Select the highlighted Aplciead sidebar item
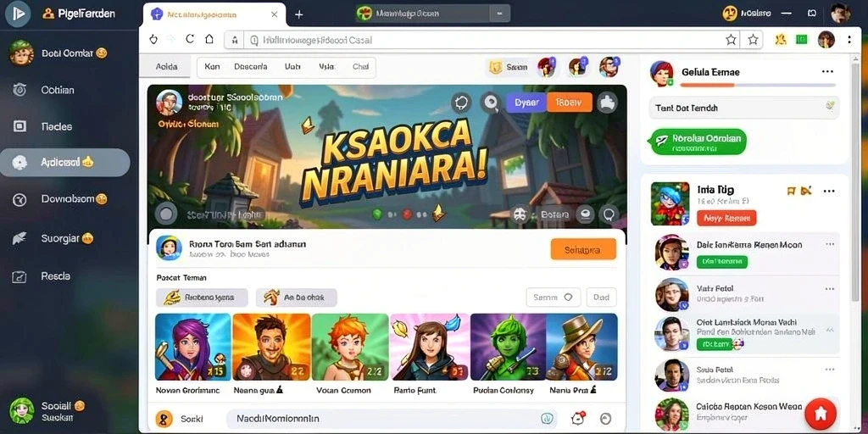The height and width of the screenshot is (434, 868). tap(64, 162)
